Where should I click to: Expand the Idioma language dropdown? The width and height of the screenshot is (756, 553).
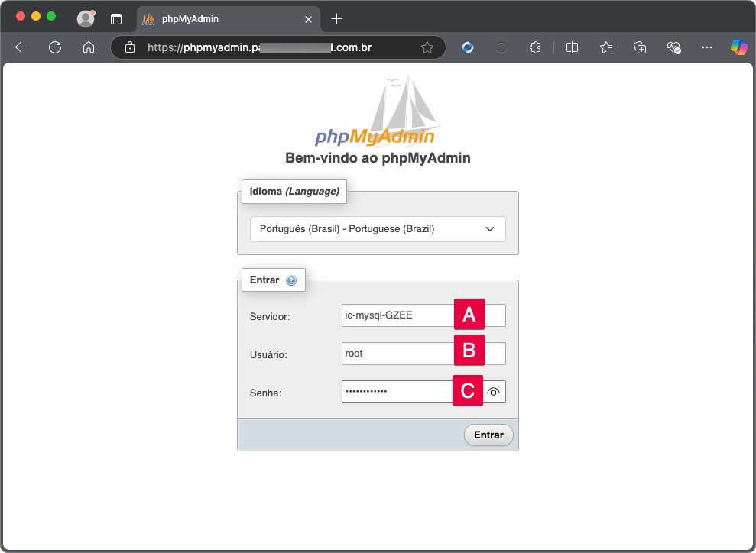tap(378, 229)
